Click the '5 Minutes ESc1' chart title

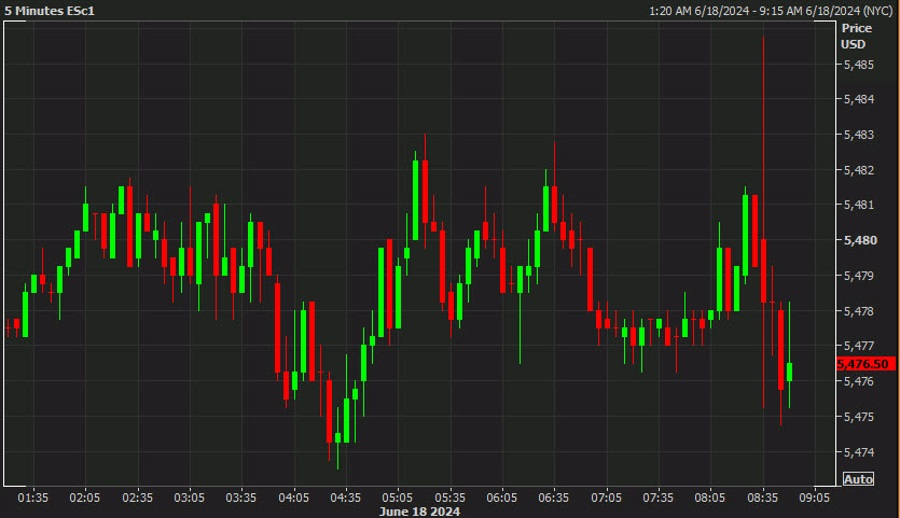pos(49,10)
